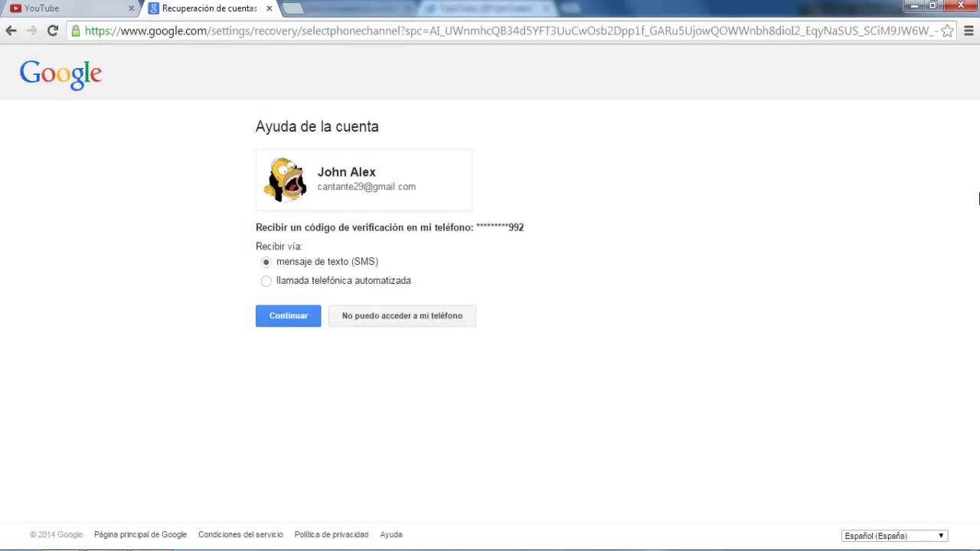Click the Google logo
Screen dimensions: 980x551
[60, 73]
